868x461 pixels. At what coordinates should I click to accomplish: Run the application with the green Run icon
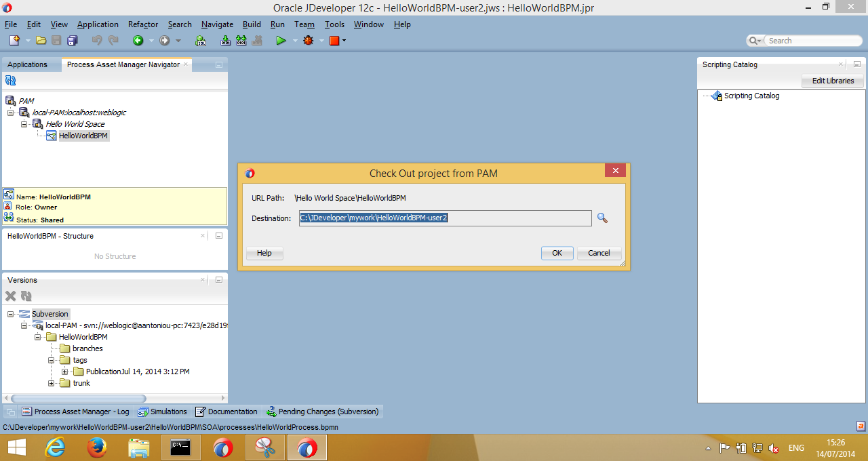[x=281, y=40]
